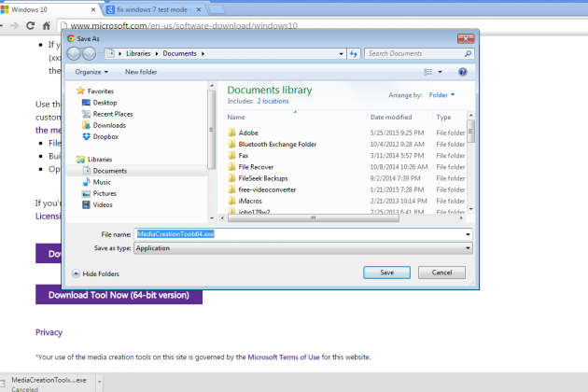Open the 2 locations link
588x392 pixels.
coord(273,102)
